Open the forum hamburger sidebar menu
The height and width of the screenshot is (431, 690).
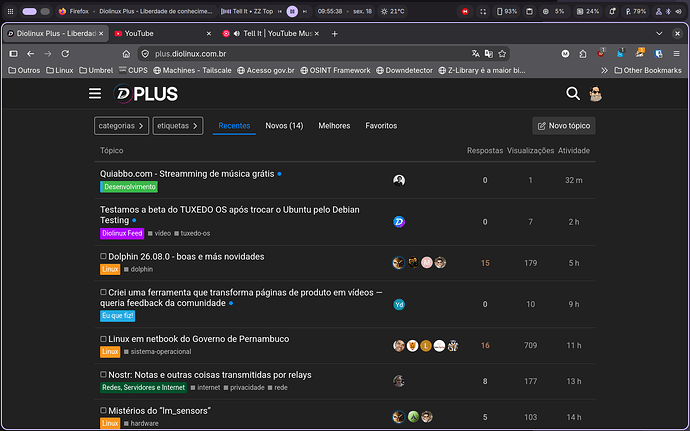pyautogui.click(x=95, y=94)
